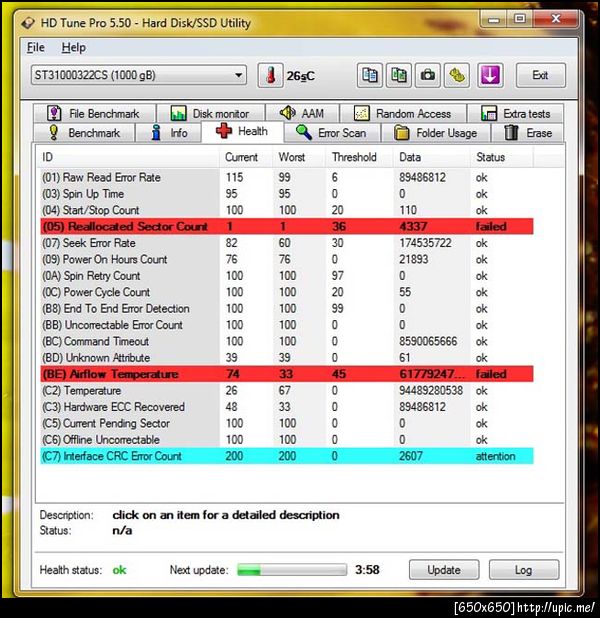Select the Offline Uncorrectable row
Screen dimensions: 600x618
(287, 440)
